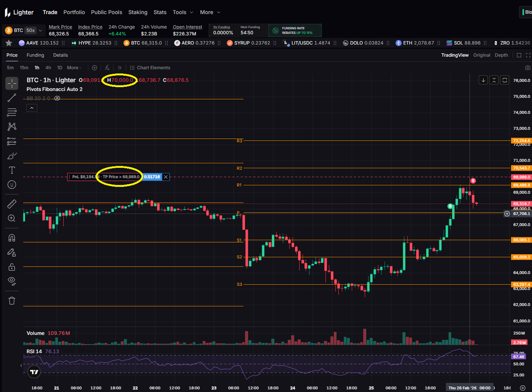Remove drawings with the trash icon

(x=12, y=301)
